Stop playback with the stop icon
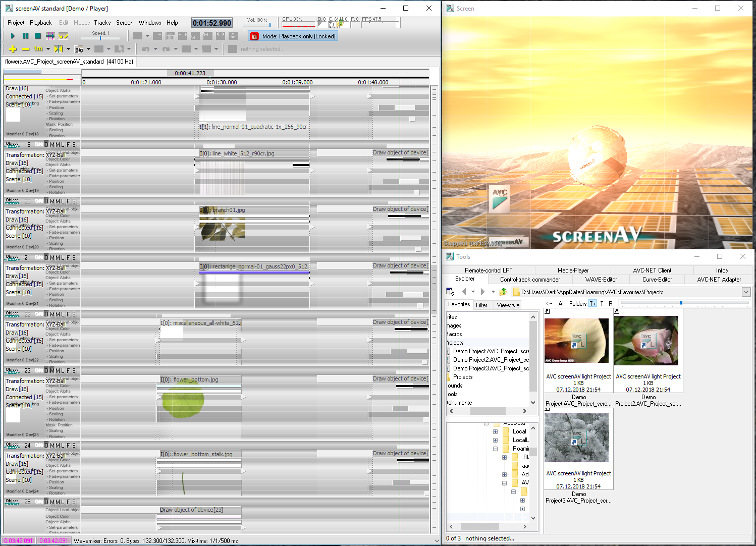 pos(38,36)
